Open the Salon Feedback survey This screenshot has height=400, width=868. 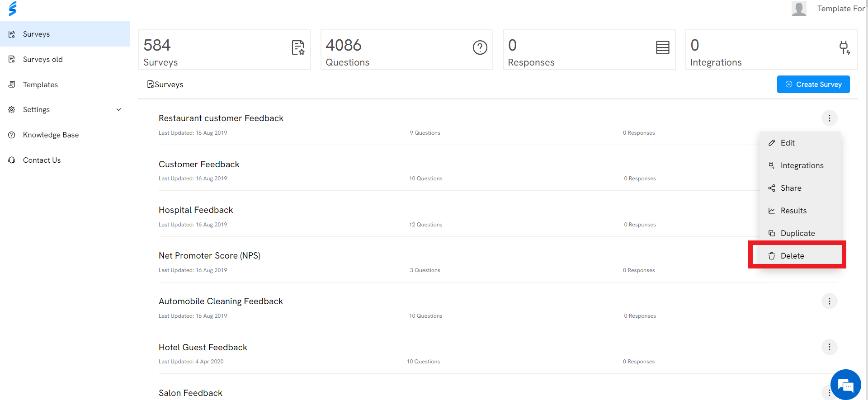190,393
